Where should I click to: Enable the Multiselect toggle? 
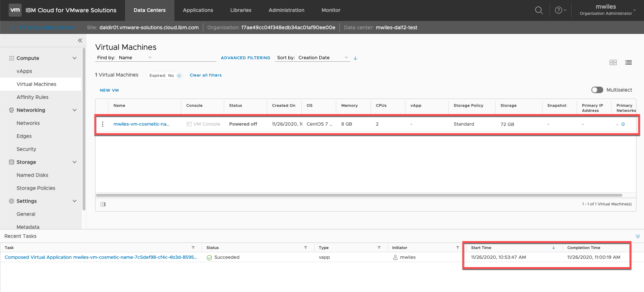coord(597,90)
